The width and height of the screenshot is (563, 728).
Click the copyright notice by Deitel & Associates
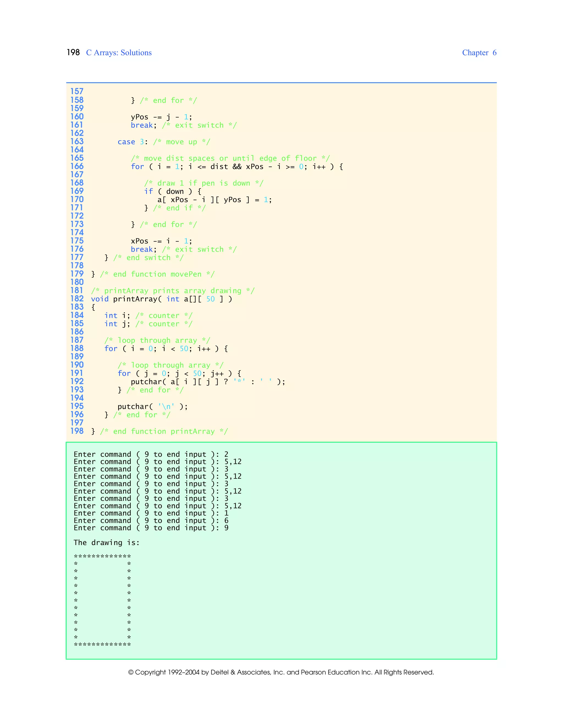tap(281, 672)
